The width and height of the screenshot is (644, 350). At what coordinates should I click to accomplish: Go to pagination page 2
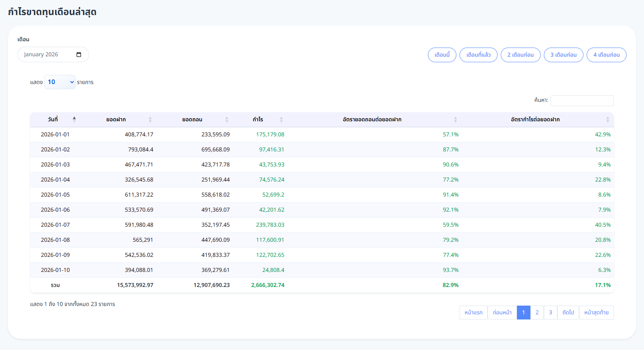537,312
